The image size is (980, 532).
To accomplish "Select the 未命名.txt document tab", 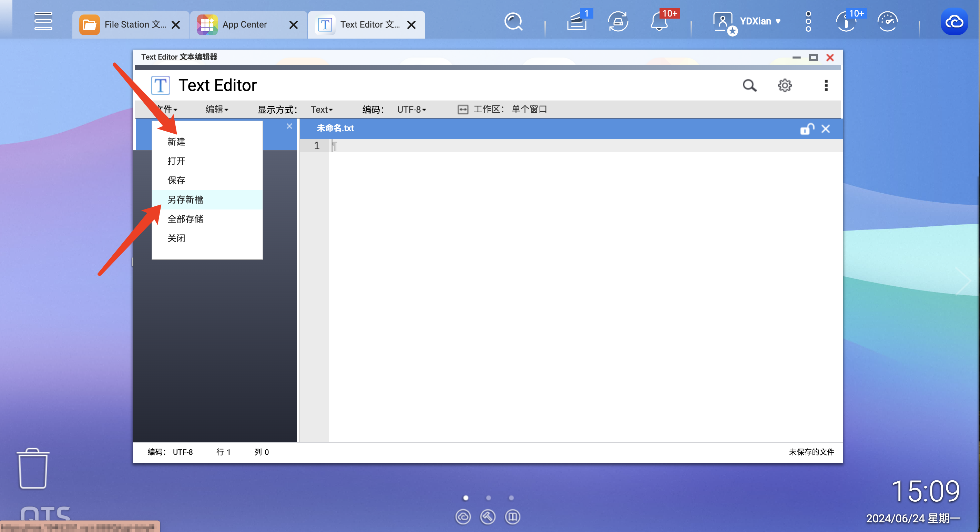I will coord(335,129).
